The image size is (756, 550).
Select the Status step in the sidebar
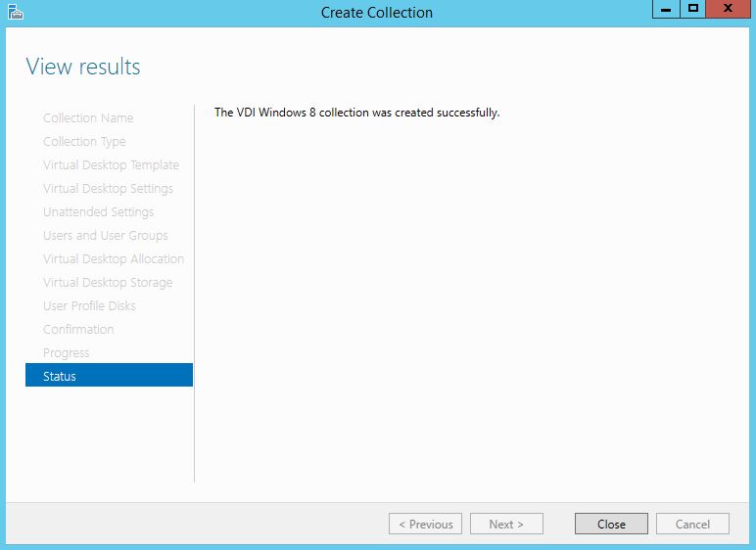tap(109, 376)
